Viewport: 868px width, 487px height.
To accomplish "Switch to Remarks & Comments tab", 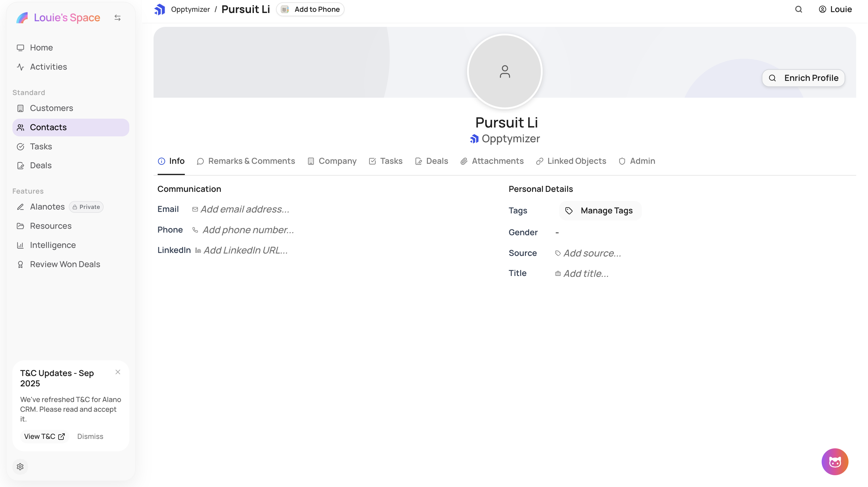I will (x=246, y=161).
